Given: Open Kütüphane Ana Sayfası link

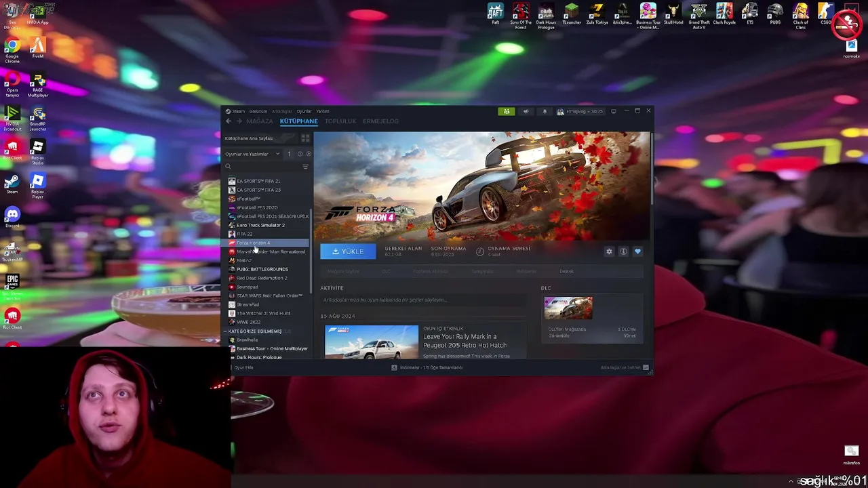Looking at the screenshot, I should tap(249, 138).
